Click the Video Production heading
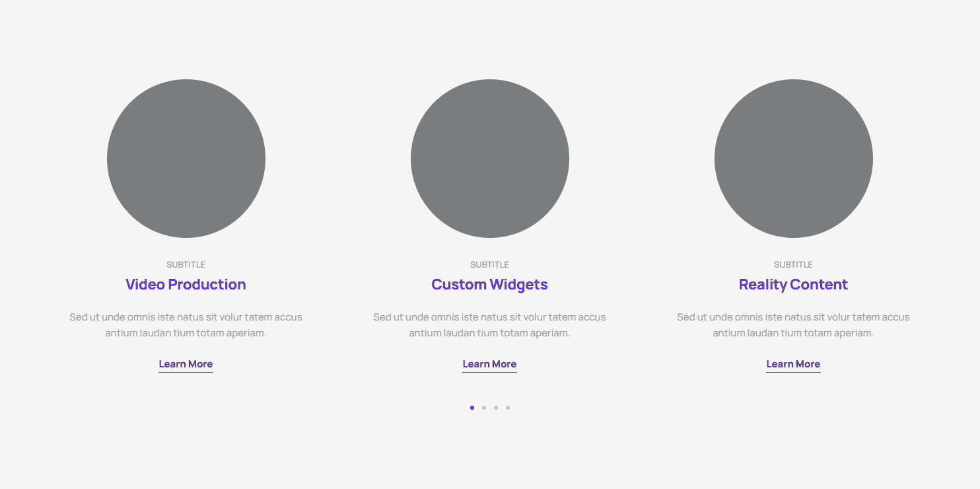The width and height of the screenshot is (980, 489). pos(186,285)
